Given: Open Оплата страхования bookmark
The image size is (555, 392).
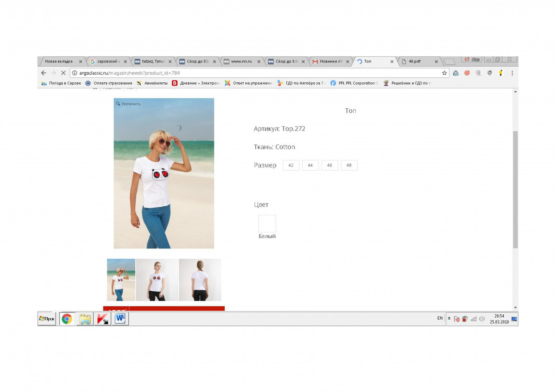Looking at the screenshot, I should [109, 83].
